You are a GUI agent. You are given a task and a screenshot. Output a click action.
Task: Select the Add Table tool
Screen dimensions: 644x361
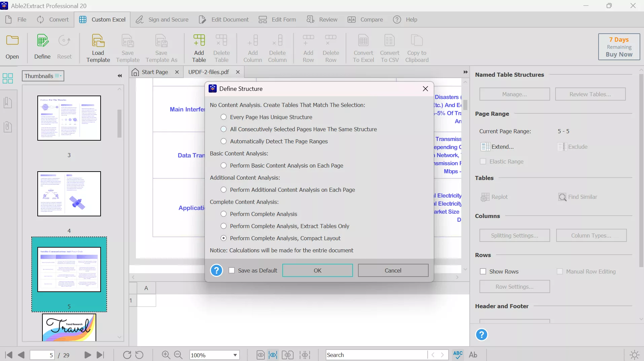[x=199, y=48]
